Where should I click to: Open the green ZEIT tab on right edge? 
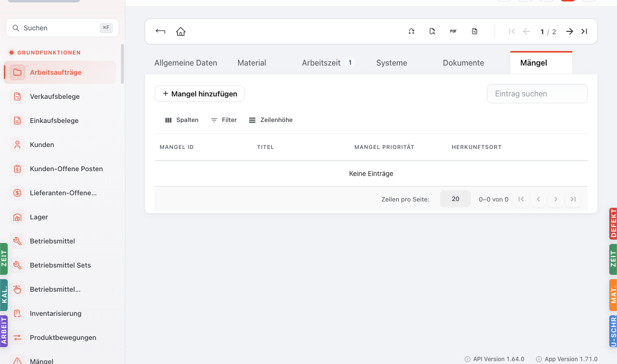coord(613,259)
